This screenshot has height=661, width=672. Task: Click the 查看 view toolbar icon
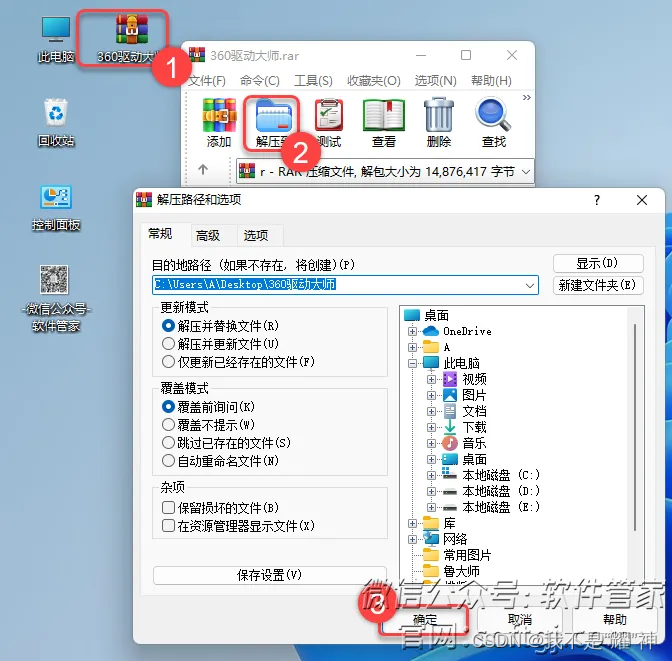[x=384, y=123]
